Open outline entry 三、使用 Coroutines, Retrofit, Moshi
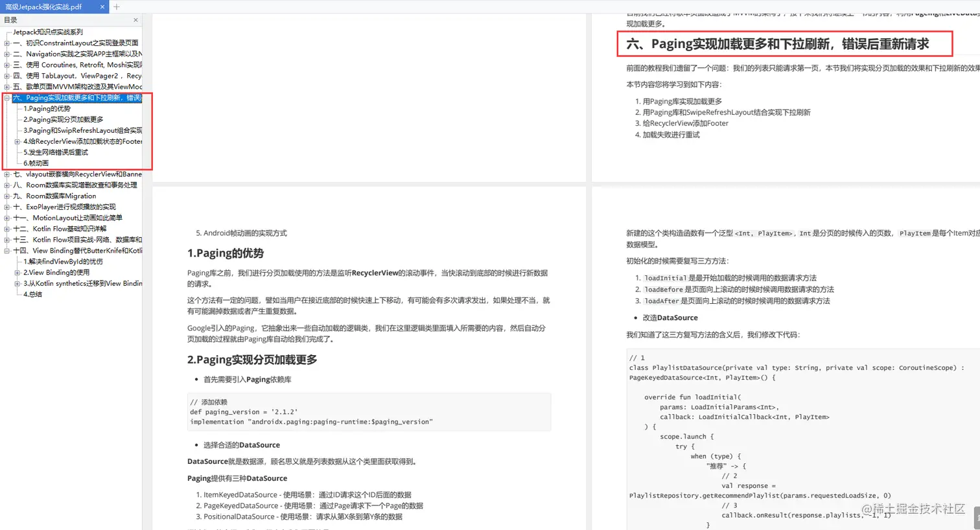 78,65
